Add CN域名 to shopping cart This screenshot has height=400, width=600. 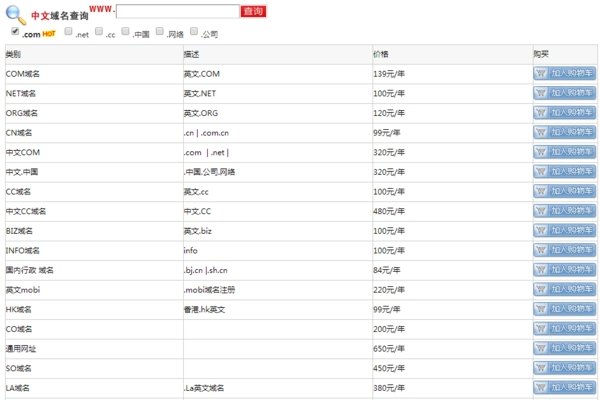(564, 132)
